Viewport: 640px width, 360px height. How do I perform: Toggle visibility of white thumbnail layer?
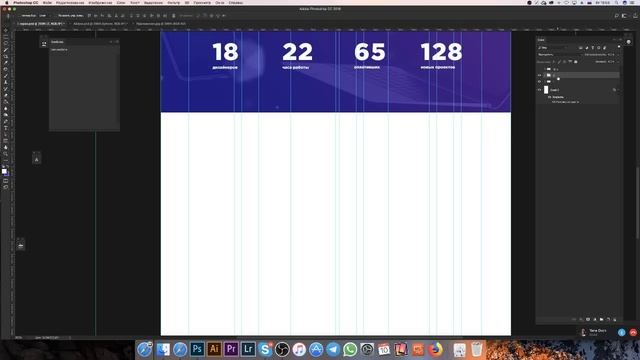click(x=539, y=90)
